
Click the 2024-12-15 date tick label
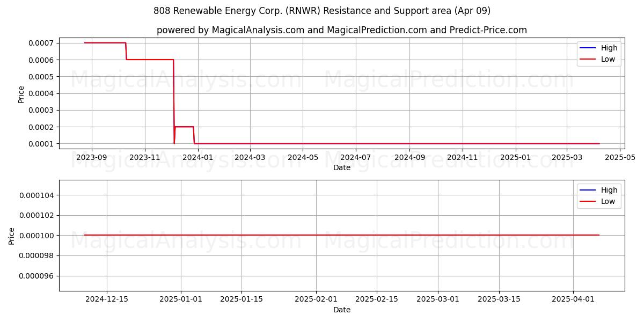tap(107, 299)
